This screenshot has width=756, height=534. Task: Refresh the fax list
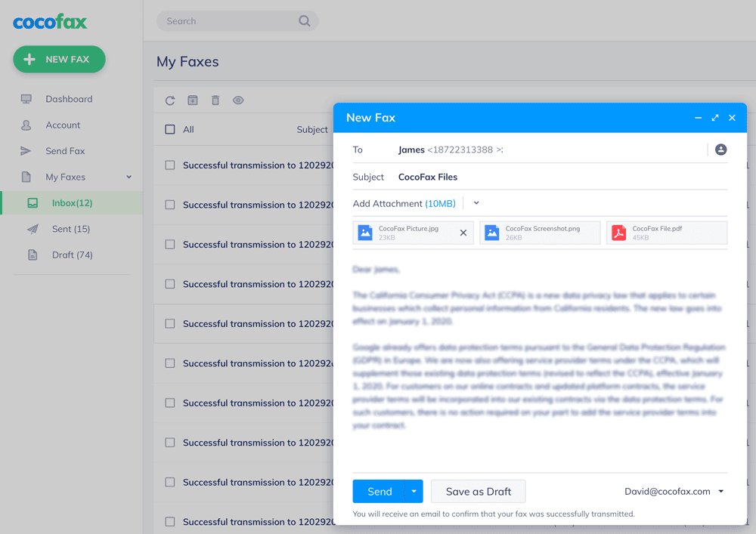(x=170, y=100)
